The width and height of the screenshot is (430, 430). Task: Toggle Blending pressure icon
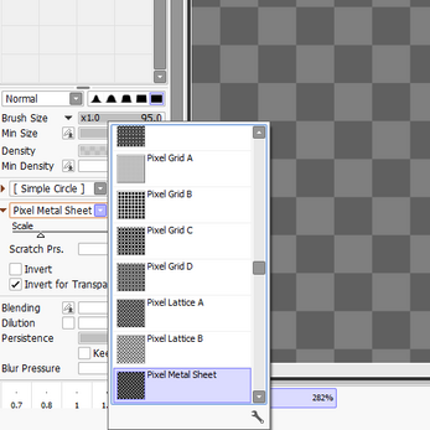[68, 308]
